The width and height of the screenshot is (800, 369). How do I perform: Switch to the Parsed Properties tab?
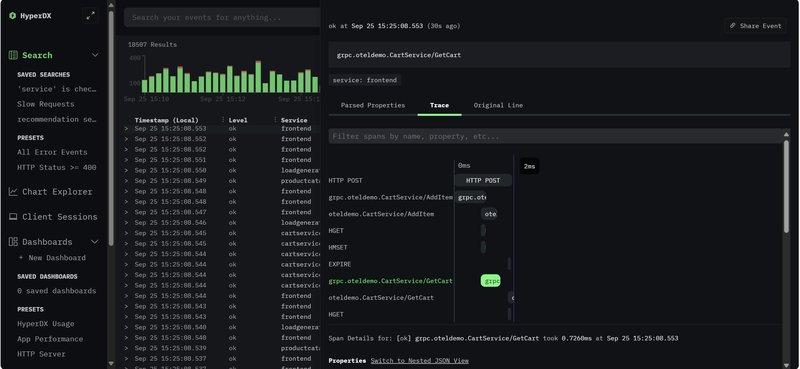[x=373, y=105]
